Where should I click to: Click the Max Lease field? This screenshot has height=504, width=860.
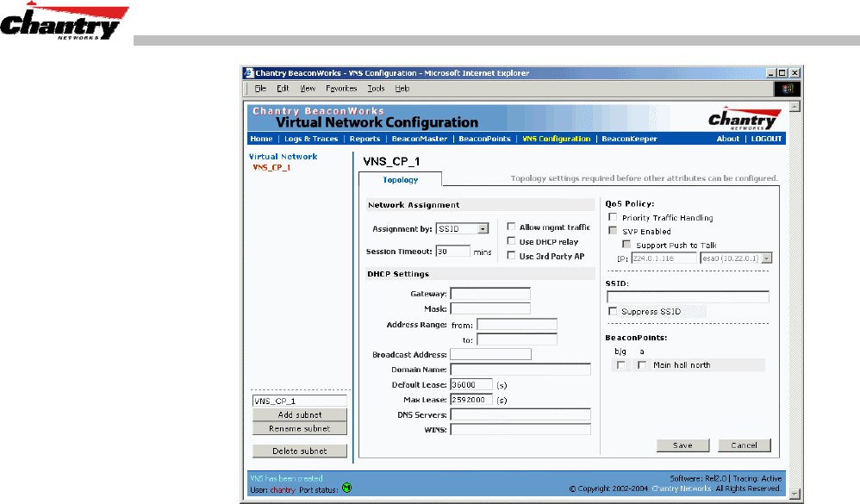[x=471, y=399]
